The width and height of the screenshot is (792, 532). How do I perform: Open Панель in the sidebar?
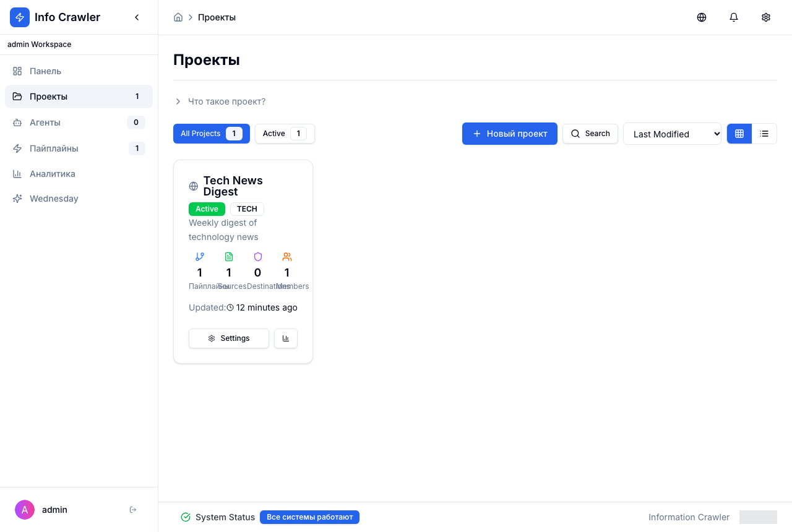[x=79, y=71]
